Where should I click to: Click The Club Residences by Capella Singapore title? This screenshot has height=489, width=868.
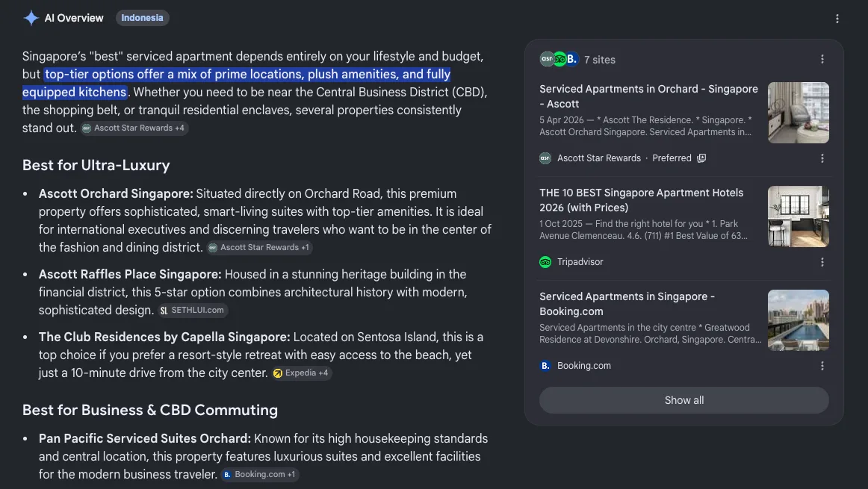pyautogui.click(x=164, y=337)
